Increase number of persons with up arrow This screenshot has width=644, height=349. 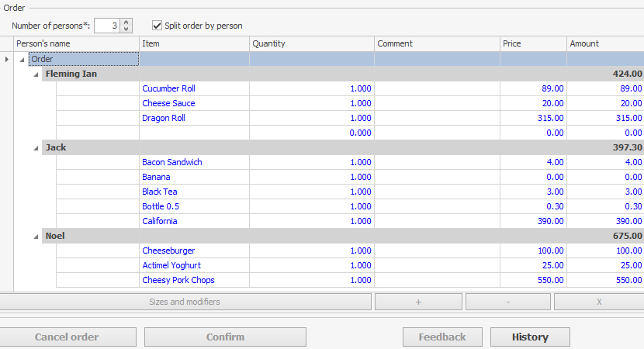[127, 22]
